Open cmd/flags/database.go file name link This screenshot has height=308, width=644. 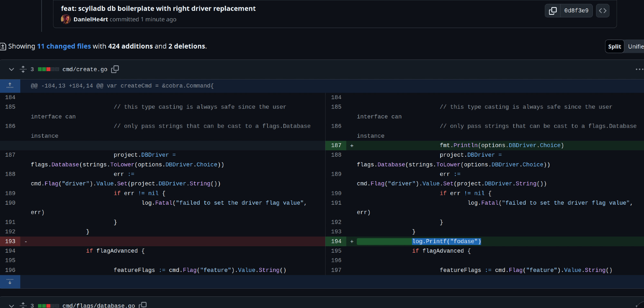point(99,305)
